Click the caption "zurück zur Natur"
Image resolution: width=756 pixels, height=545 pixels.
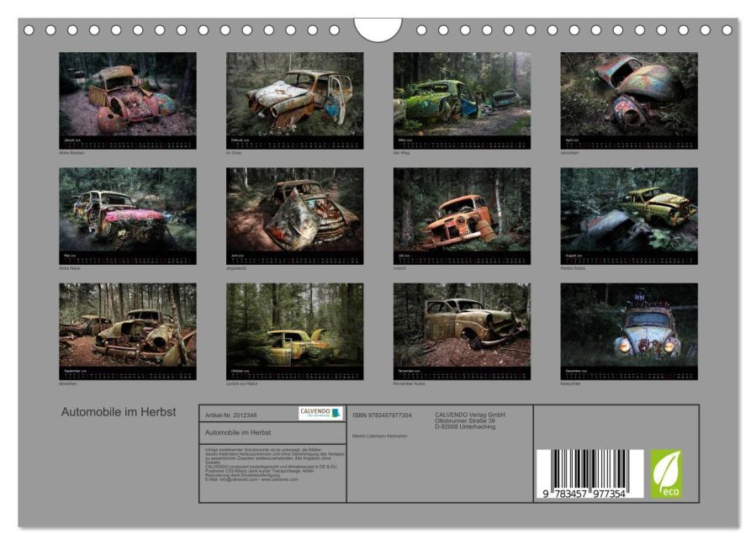241,384
